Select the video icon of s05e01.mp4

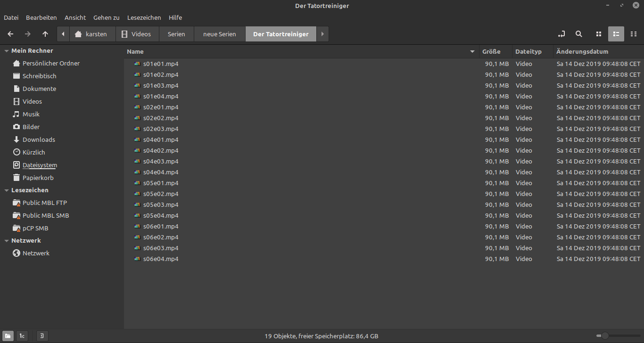click(137, 183)
